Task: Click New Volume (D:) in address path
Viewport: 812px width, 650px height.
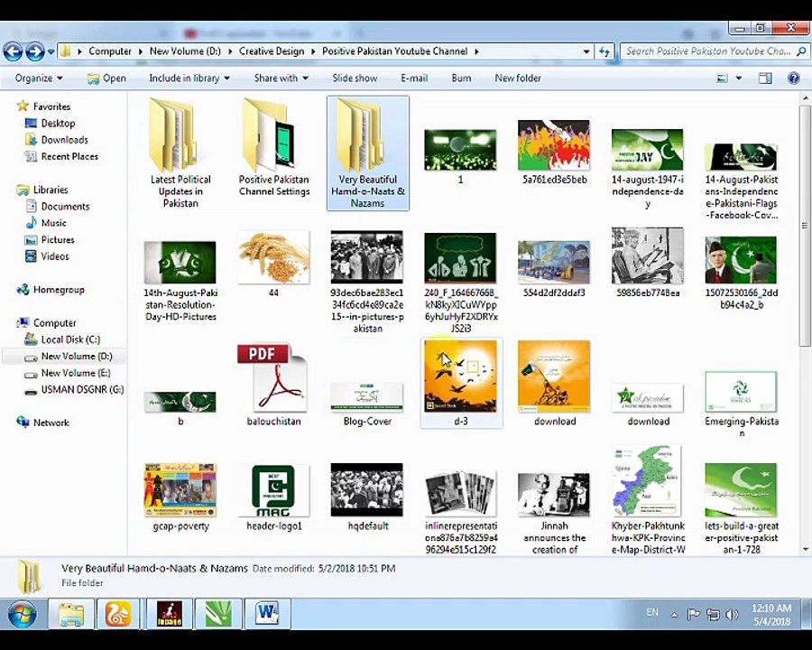Action: click(185, 51)
